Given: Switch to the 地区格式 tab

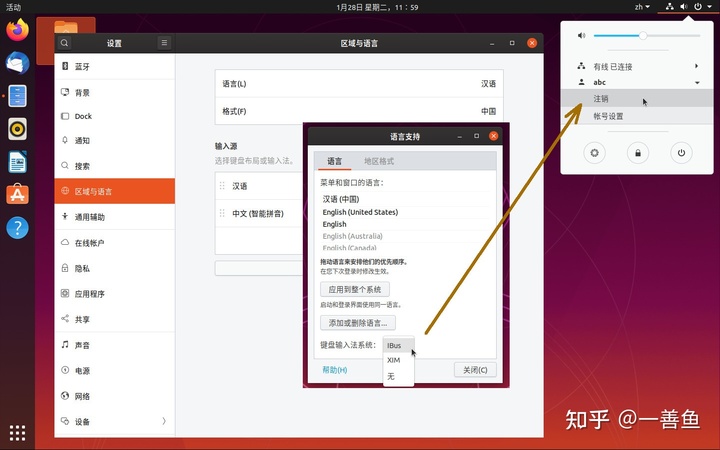Looking at the screenshot, I should pos(379,161).
